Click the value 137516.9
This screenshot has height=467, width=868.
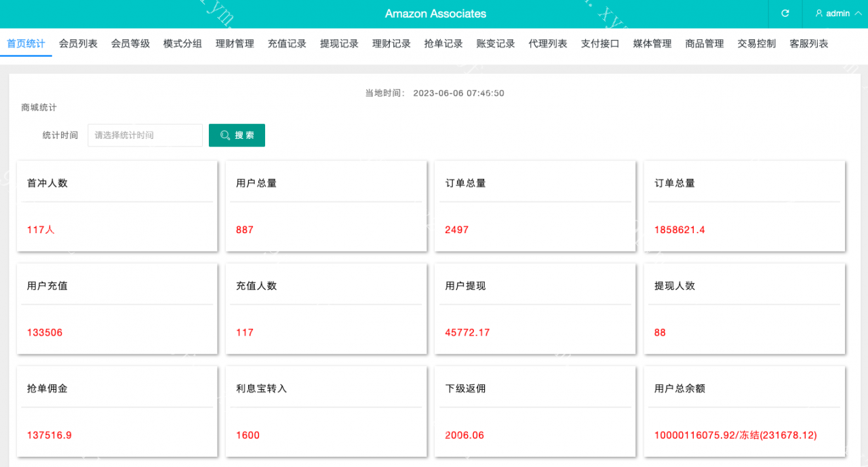(x=50, y=436)
